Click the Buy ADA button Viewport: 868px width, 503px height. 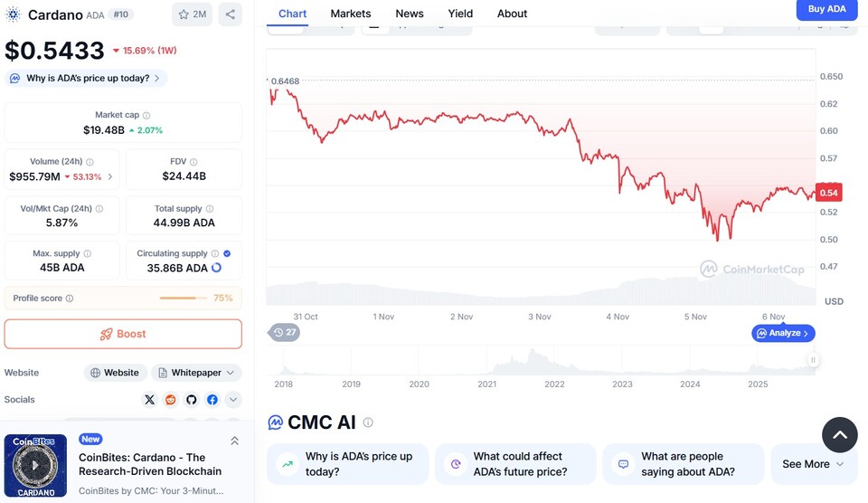tap(826, 9)
